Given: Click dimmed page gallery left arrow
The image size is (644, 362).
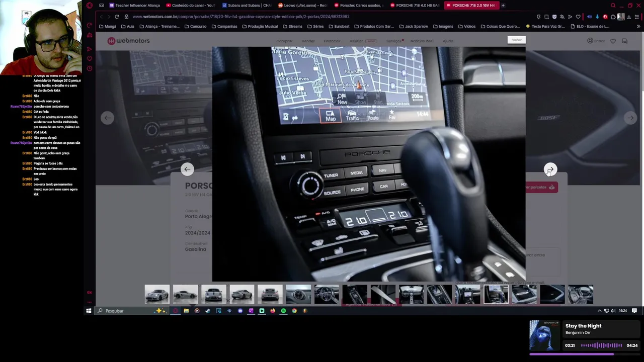Looking at the screenshot, I should tap(107, 118).
